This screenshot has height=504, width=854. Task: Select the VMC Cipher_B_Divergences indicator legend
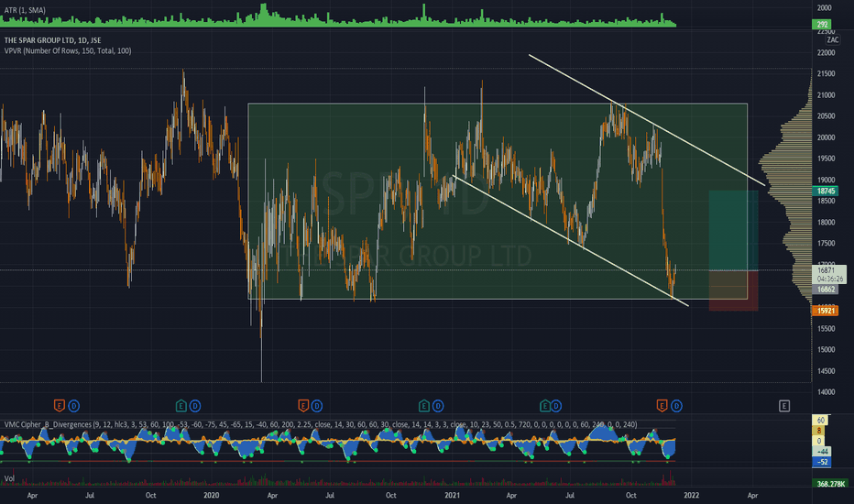click(x=321, y=424)
